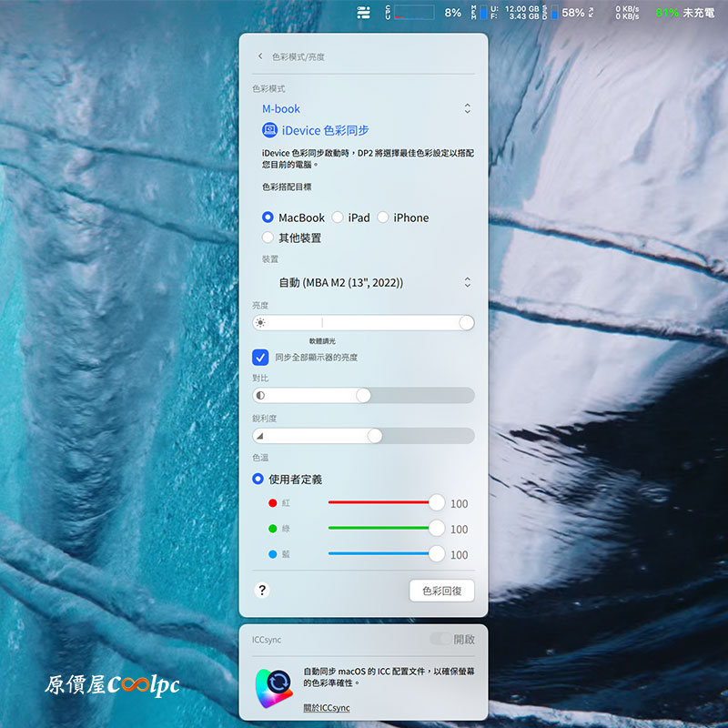Viewport: 728px width, 728px height.
Task: Open the M-book color mode dropdown
Action: point(467,108)
